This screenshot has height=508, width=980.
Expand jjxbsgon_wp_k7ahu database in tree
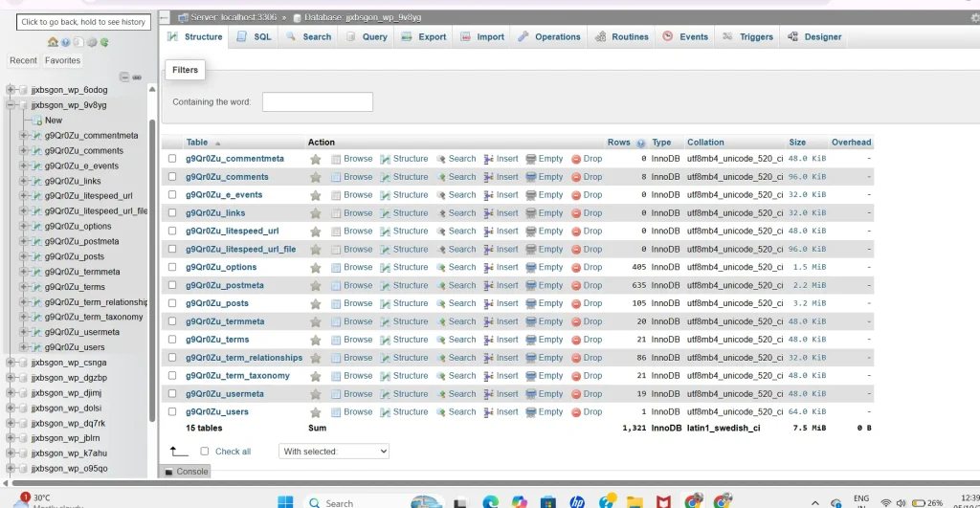click(11, 453)
